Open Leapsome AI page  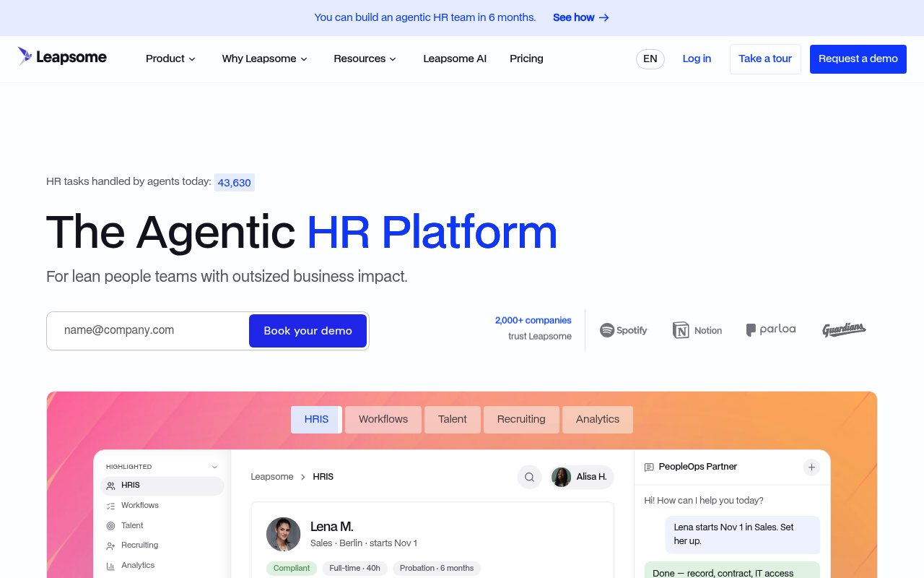(x=455, y=59)
